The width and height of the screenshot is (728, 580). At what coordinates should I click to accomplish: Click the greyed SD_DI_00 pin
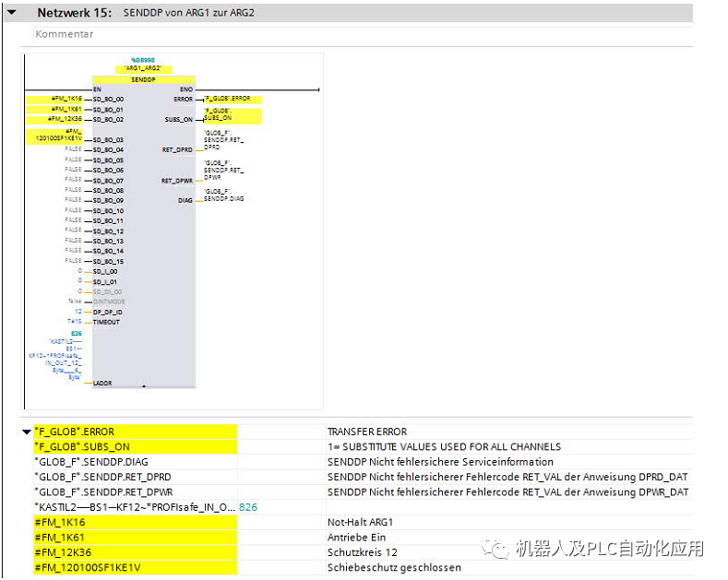coord(107,292)
